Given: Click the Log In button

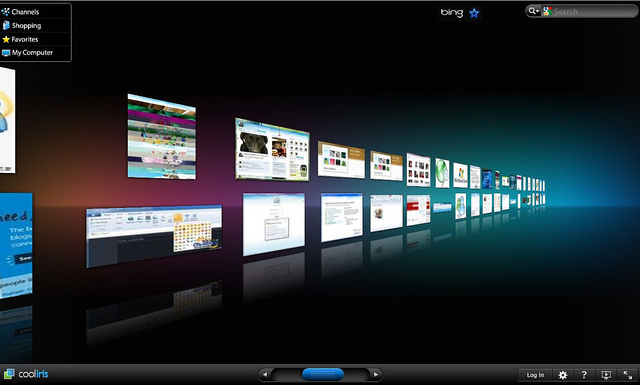Looking at the screenshot, I should 535,375.
